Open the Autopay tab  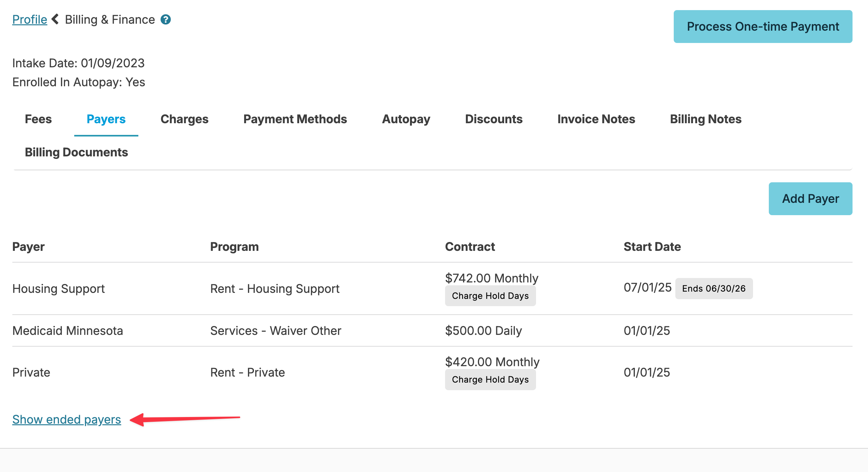point(406,119)
